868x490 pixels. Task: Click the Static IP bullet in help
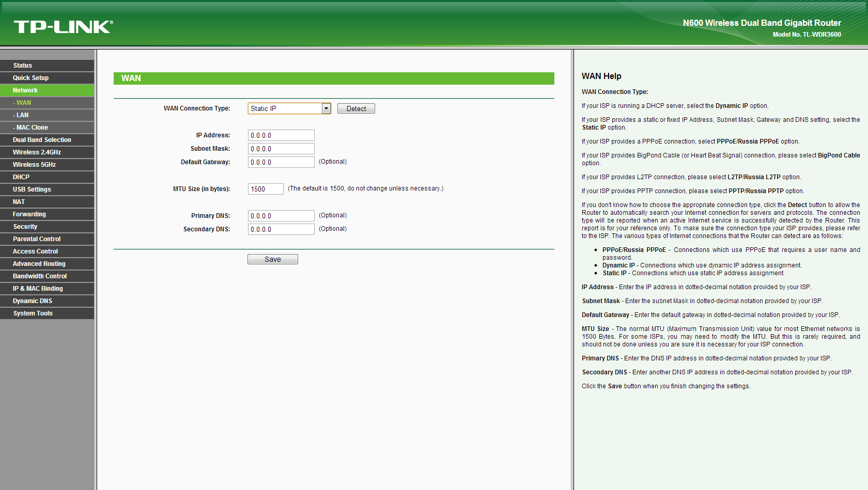693,273
